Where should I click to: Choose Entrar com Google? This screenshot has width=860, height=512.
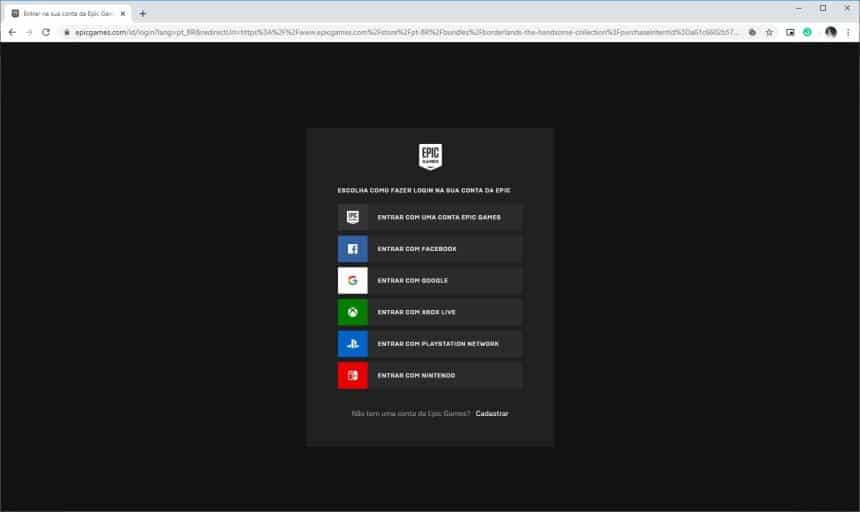(430, 281)
